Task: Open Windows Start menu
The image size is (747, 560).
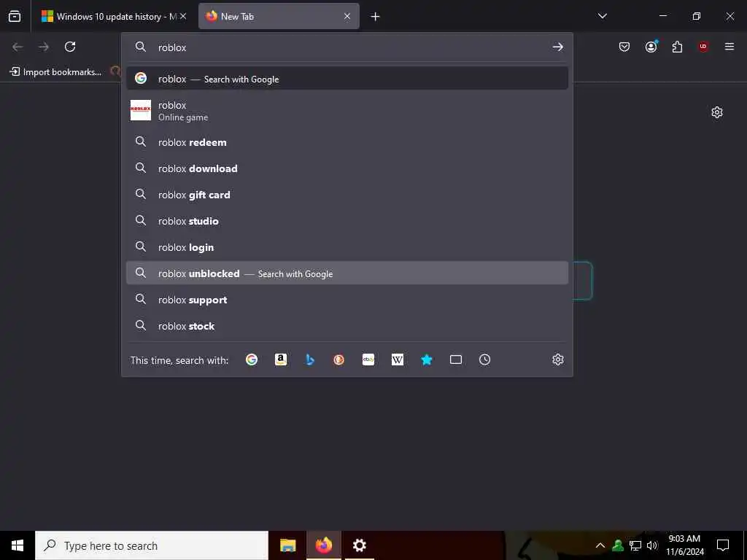Action: point(18,545)
